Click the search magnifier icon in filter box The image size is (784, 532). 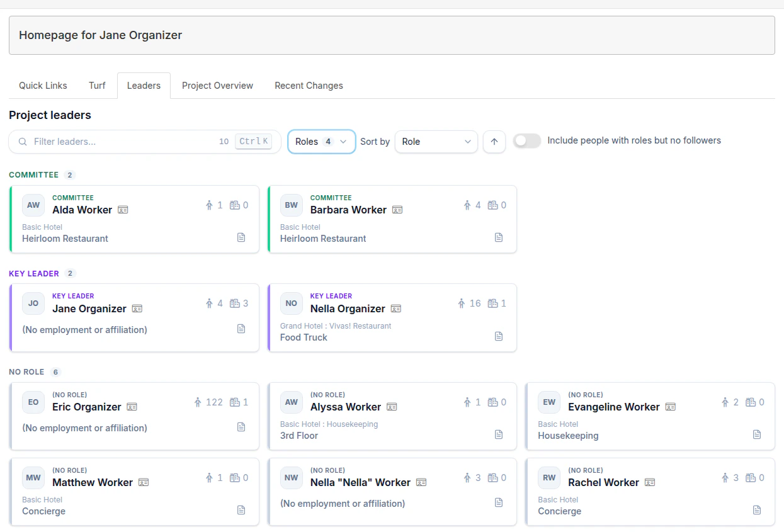pos(23,142)
